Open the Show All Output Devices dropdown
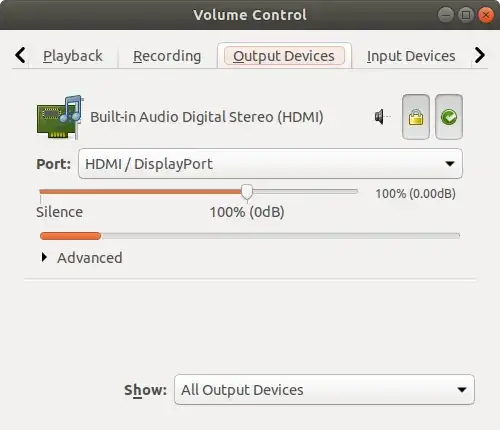This screenshot has width=500, height=430. pos(324,390)
